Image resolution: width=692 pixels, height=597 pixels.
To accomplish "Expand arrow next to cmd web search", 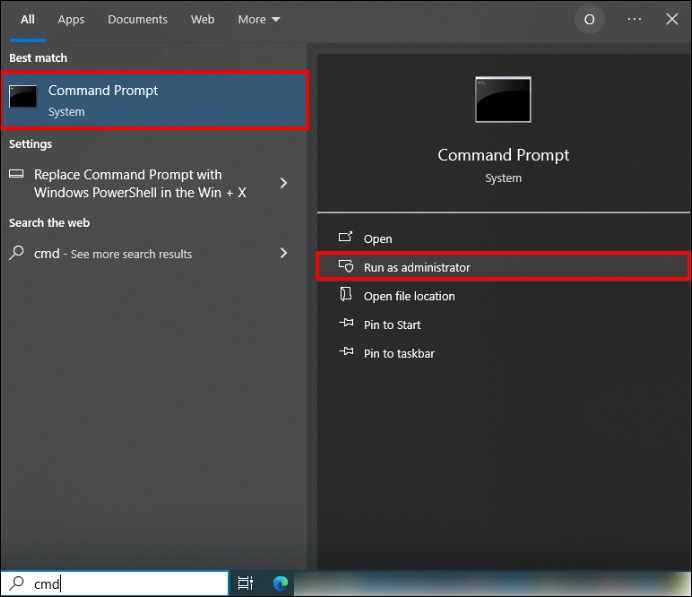I will (283, 253).
